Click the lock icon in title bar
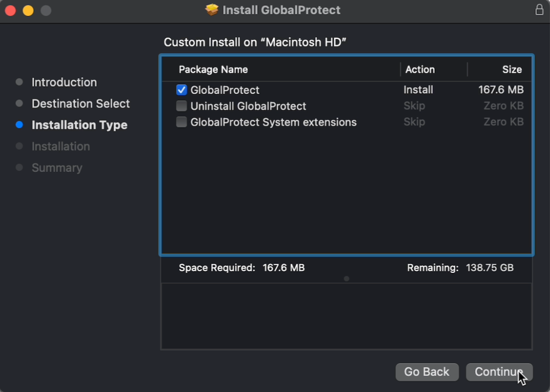 point(539,10)
